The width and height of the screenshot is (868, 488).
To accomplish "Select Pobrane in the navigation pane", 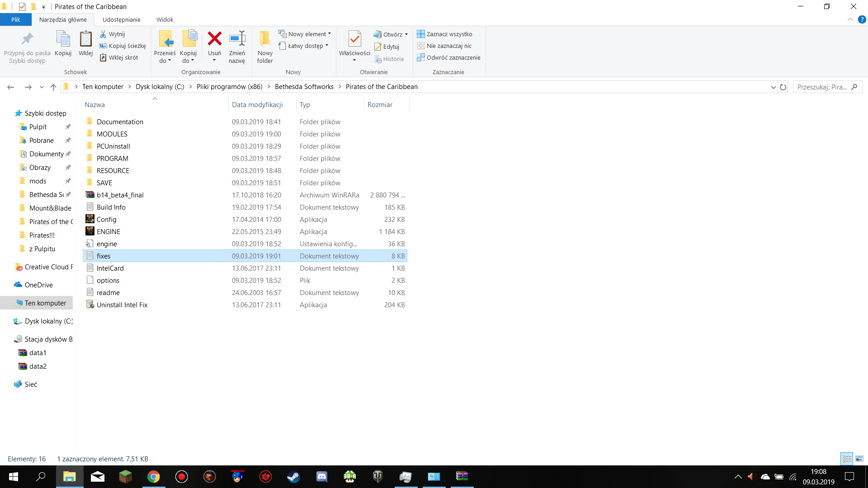I will (x=41, y=141).
